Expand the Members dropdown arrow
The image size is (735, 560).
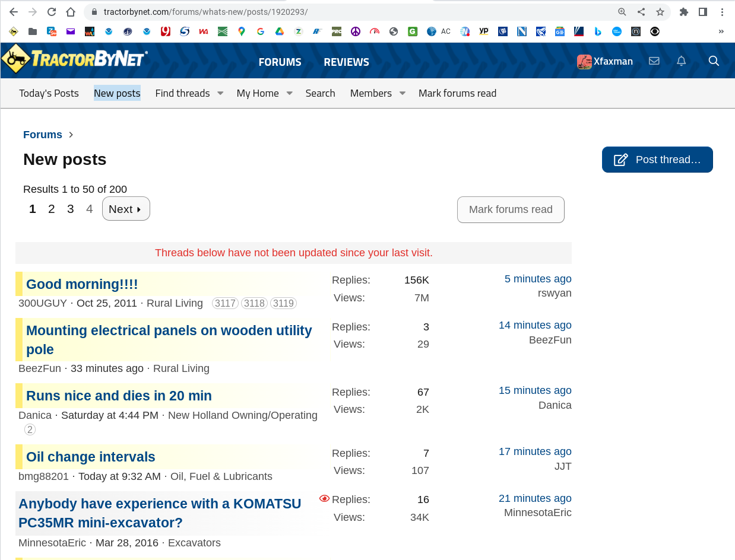[402, 93]
